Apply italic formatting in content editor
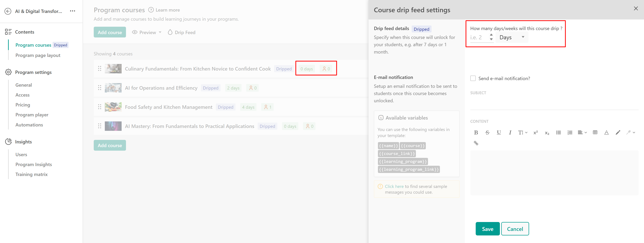This screenshot has width=644, height=243. 510,132
